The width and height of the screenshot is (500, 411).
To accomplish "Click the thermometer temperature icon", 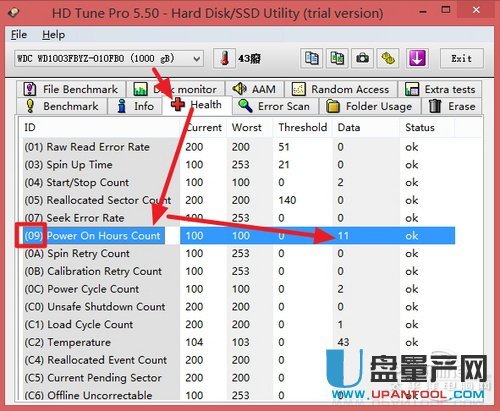I will pyautogui.click(x=224, y=59).
